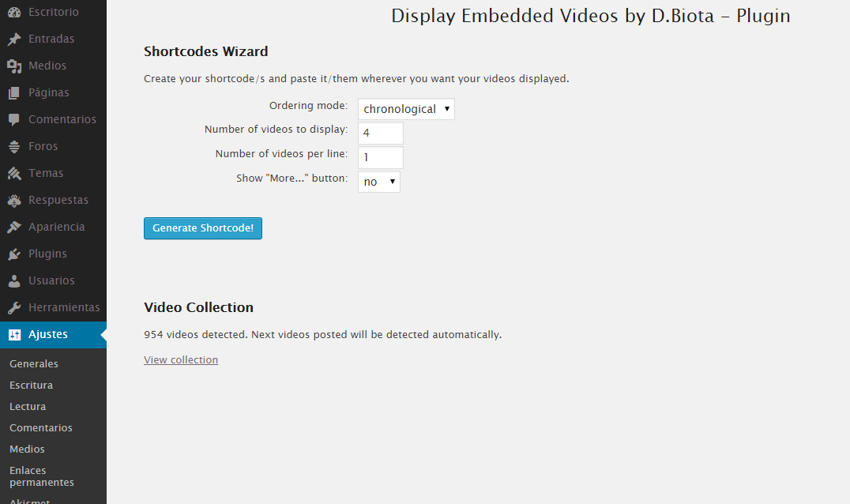The height and width of the screenshot is (504, 850).
Task: Open Usuarios menu label
Action: point(51,280)
